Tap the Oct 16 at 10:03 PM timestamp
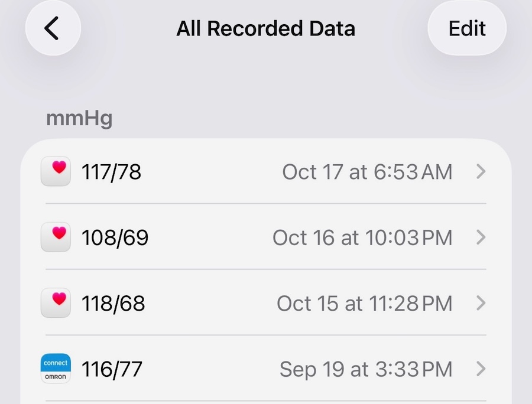 pos(362,238)
